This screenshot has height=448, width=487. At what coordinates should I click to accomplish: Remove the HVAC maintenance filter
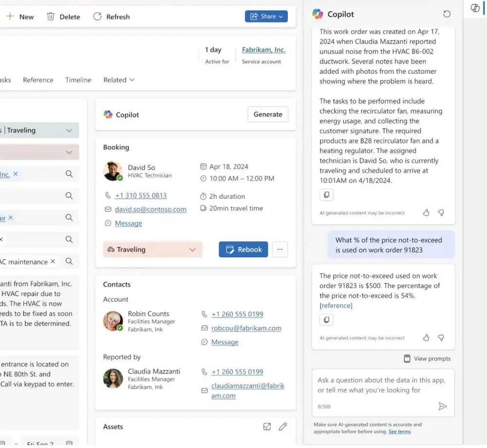pos(52,261)
